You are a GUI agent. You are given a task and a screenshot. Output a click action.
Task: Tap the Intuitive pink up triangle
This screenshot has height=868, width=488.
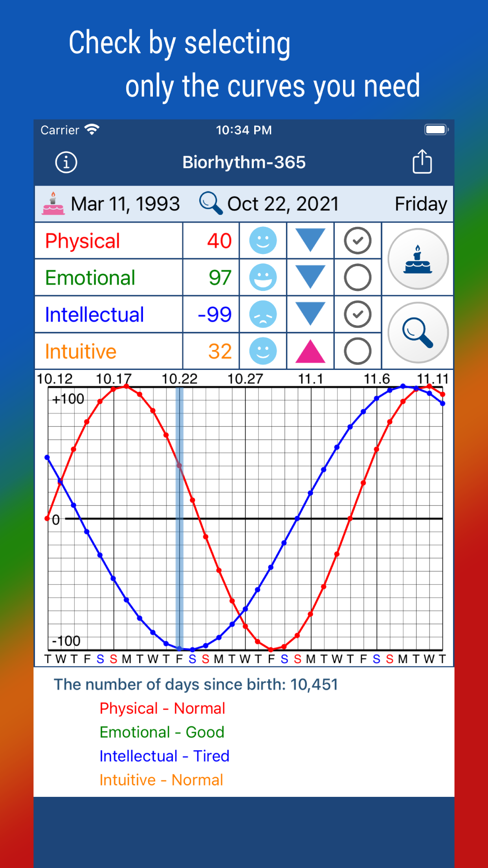(x=310, y=351)
